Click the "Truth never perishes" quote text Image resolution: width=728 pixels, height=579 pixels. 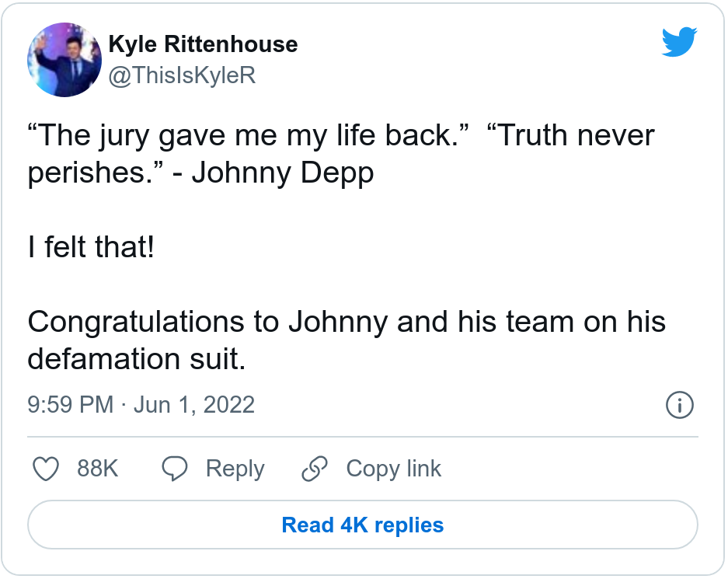[575, 136]
